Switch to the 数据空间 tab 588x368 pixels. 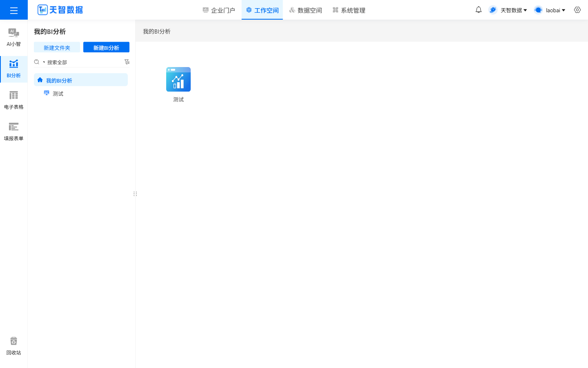(x=305, y=10)
